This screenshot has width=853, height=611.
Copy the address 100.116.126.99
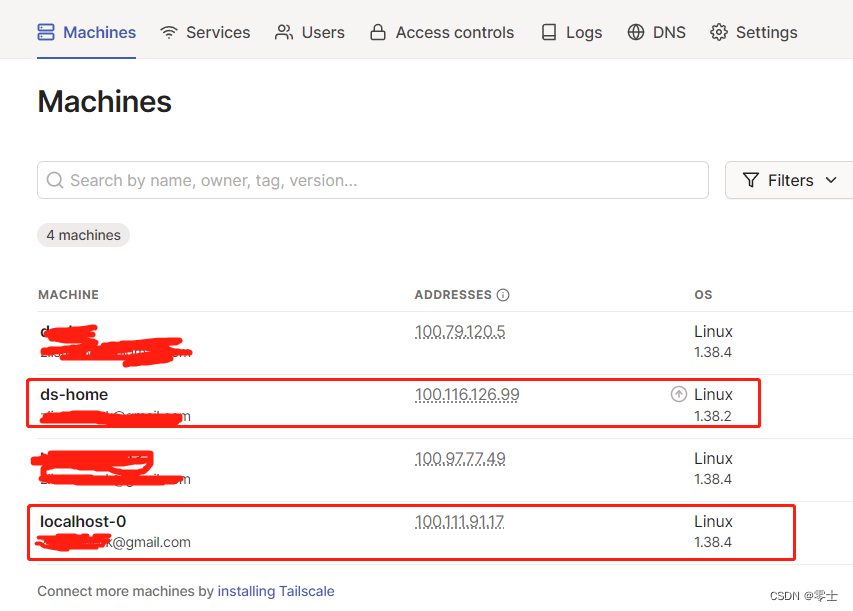[467, 394]
